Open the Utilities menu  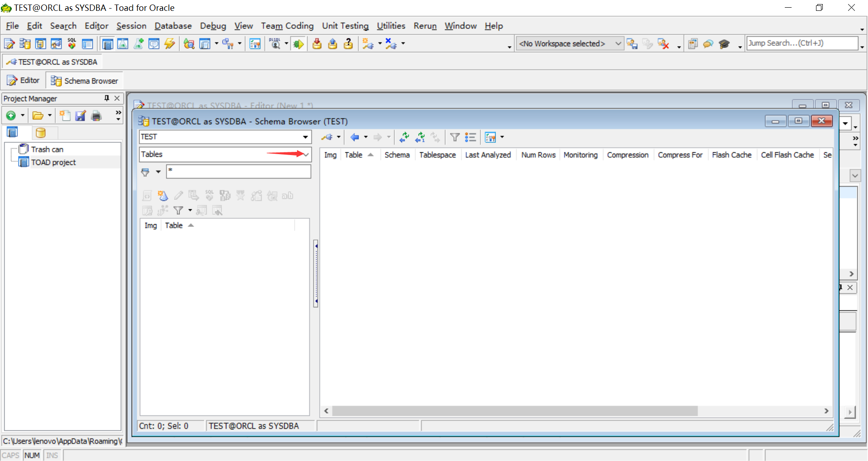pyautogui.click(x=391, y=26)
